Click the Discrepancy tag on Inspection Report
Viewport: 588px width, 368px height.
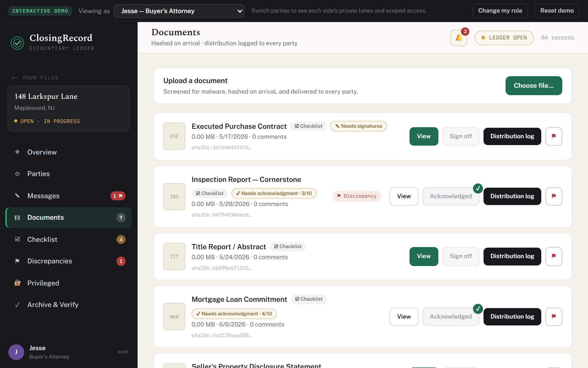356,196
